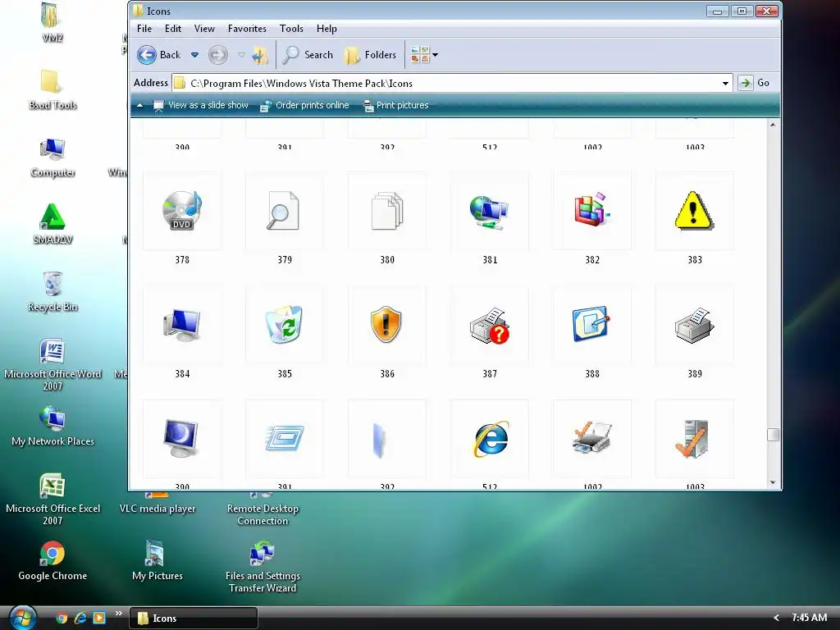Open the Help menu
The image size is (840, 630).
click(x=326, y=29)
